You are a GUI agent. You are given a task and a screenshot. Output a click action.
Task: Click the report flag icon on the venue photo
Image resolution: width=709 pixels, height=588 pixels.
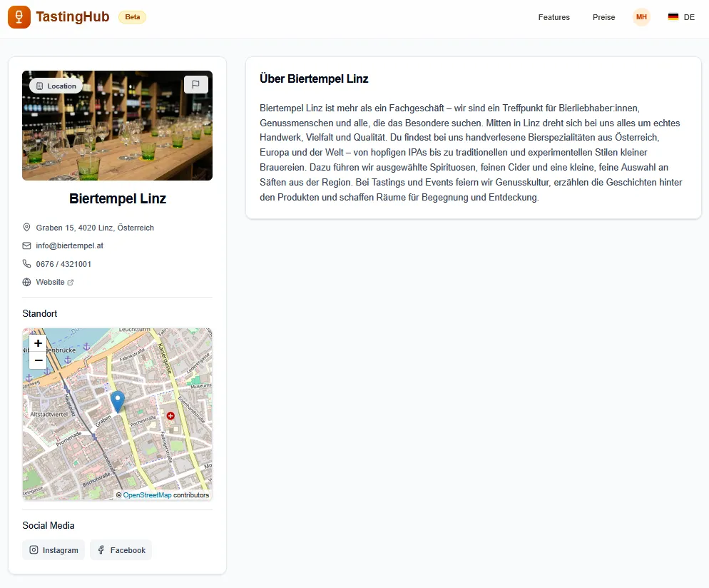[196, 84]
